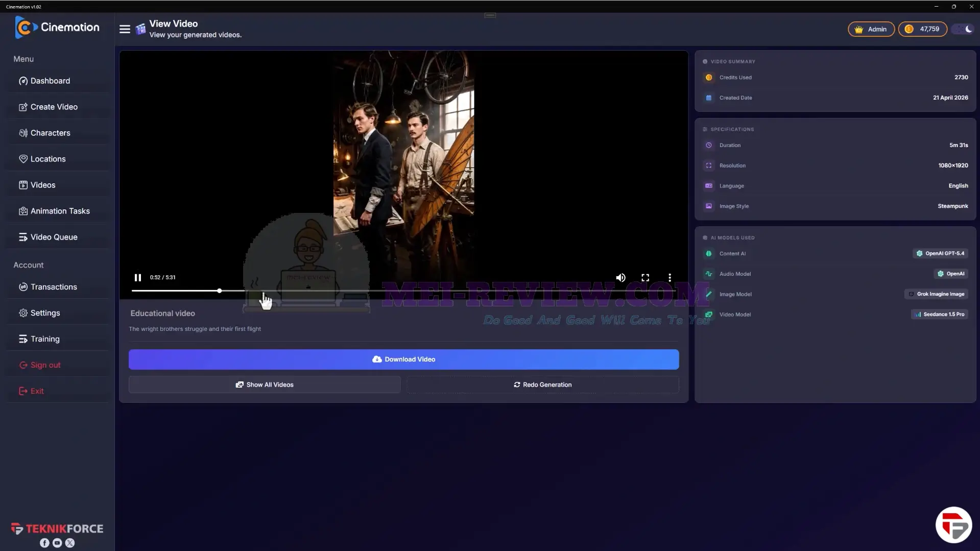980x551 pixels.
Task: Click the Teknikforce X social icon
Action: pyautogui.click(x=70, y=543)
